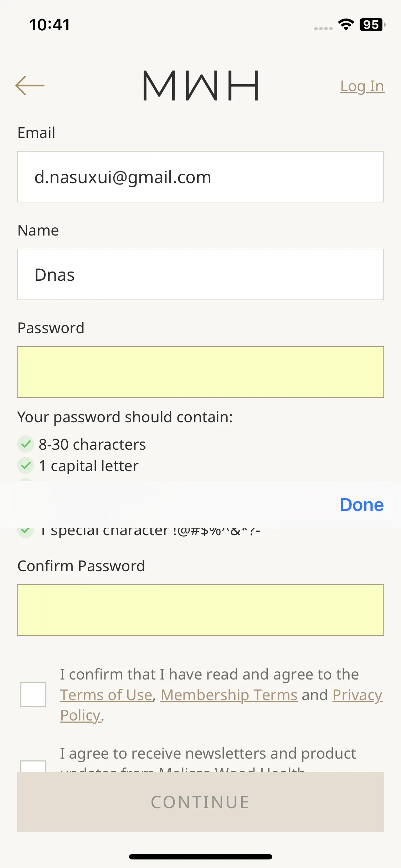Check the newsletters agreement checkbox
The height and width of the screenshot is (868, 401).
click(x=33, y=766)
